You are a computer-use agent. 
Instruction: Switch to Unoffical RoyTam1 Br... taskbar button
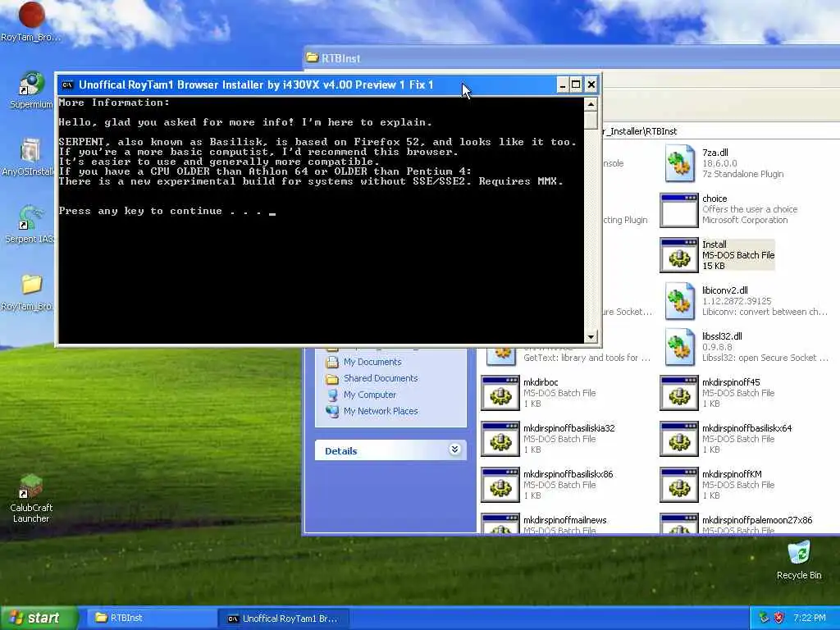(284, 619)
